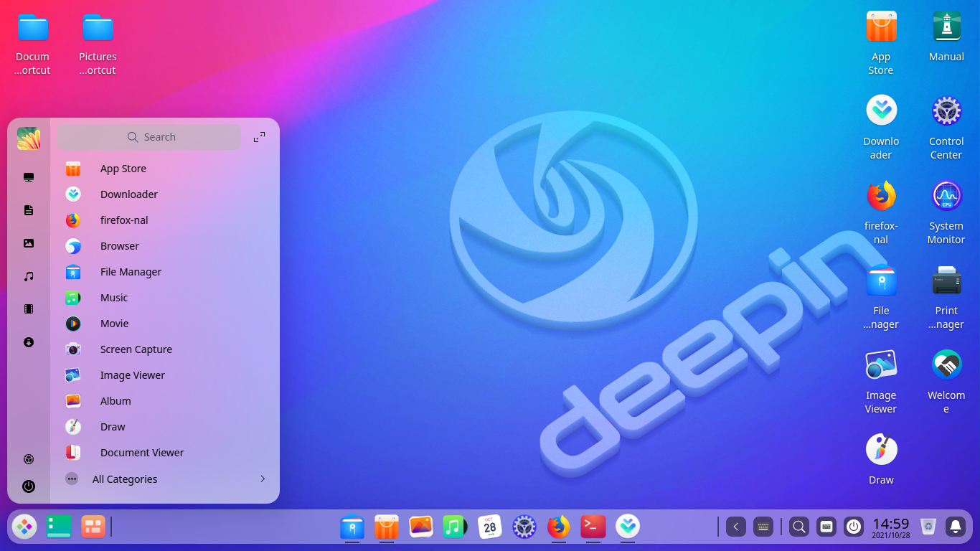Viewport: 980px width, 551px height.
Task: Click the power button in the dock tray
Action: 854,527
